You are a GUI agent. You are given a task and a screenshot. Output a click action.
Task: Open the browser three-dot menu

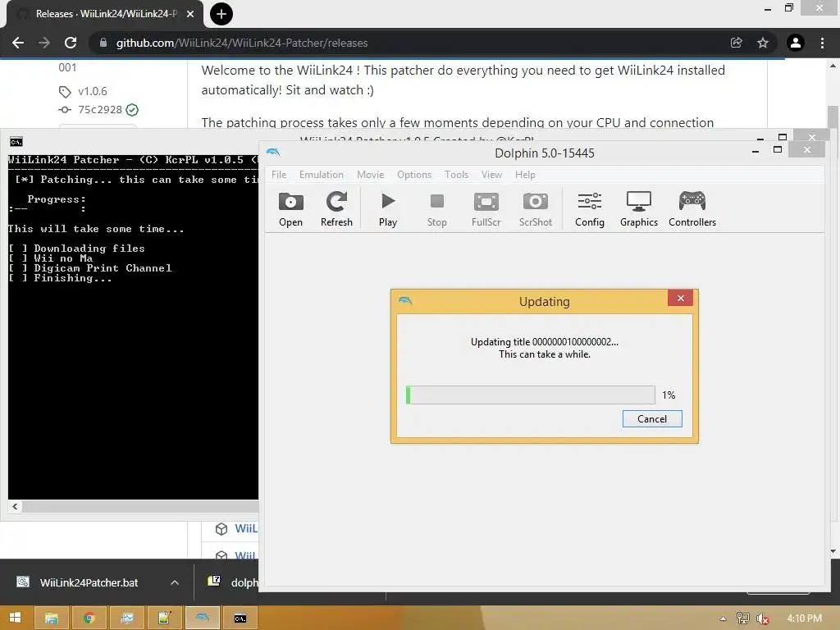click(822, 43)
